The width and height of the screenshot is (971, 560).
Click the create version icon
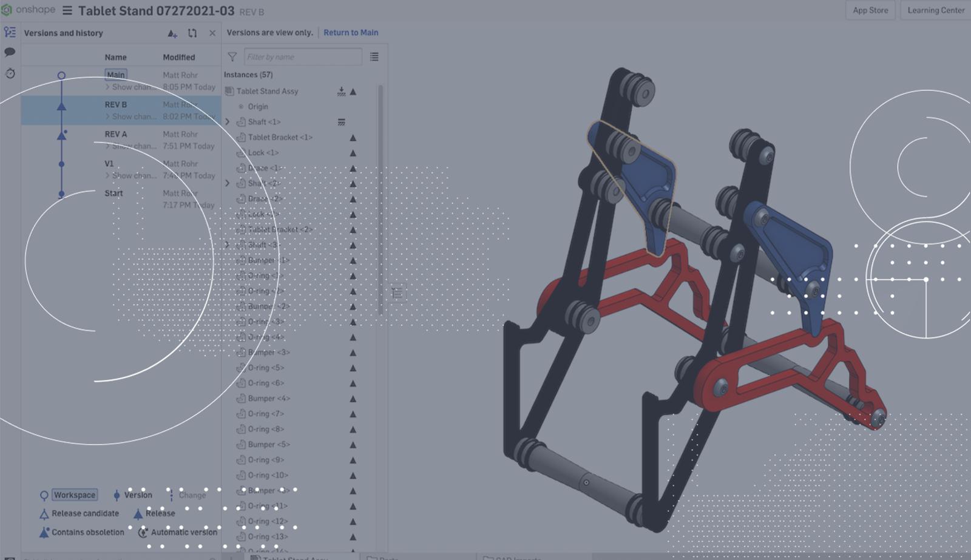tap(172, 33)
